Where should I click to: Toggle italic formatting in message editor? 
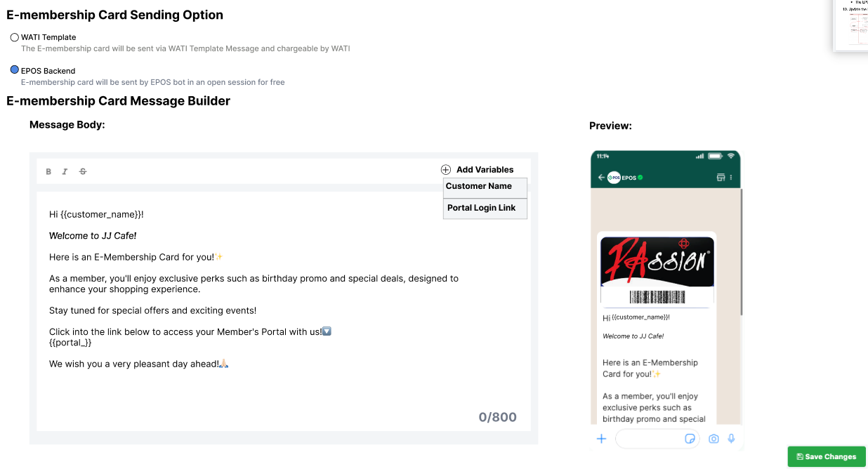pos(65,171)
